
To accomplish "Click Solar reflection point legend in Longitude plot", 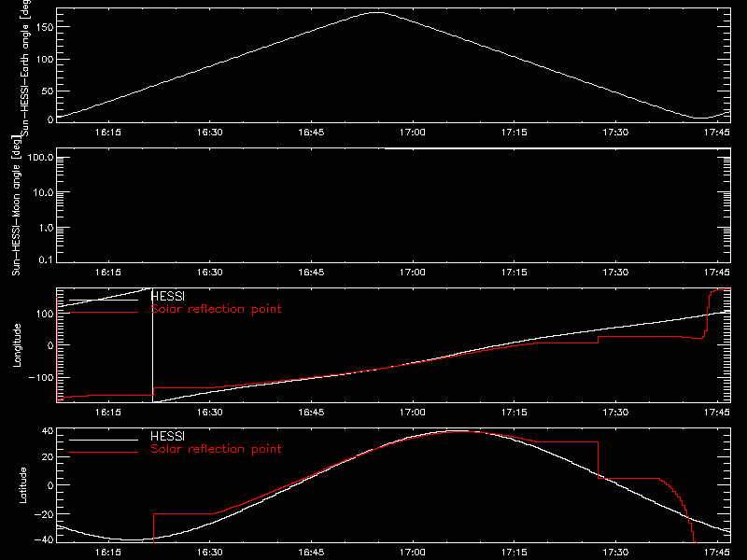I will 216,309.
